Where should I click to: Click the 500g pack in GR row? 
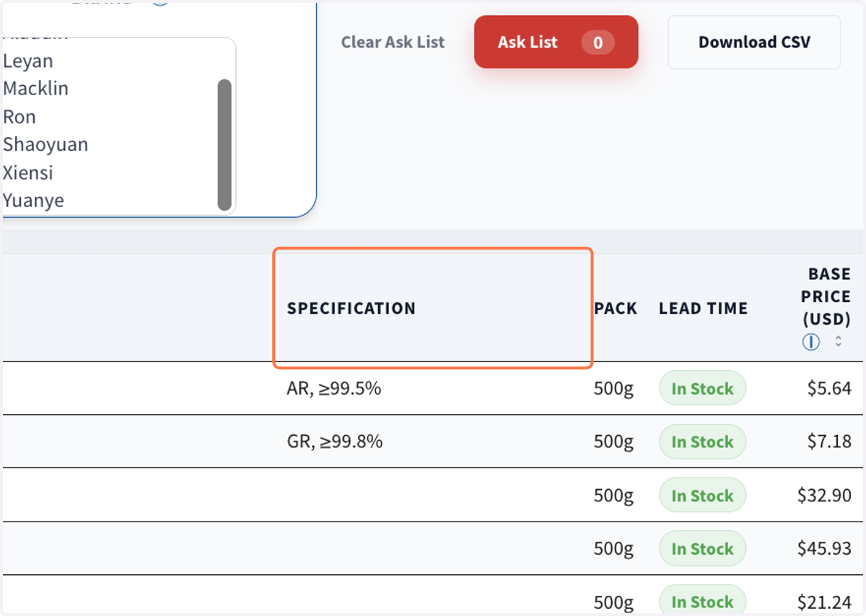coord(613,441)
